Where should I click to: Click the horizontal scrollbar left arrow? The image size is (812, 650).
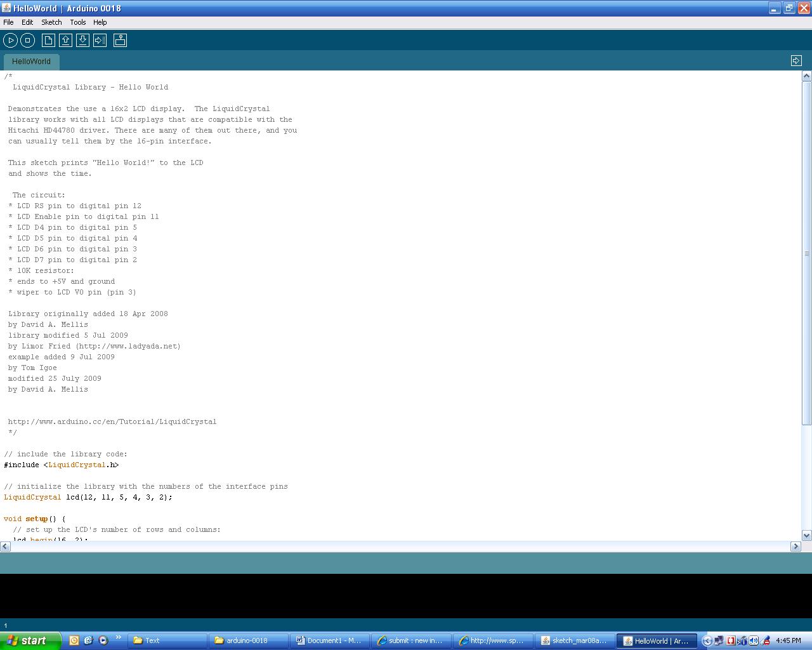pos(5,546)
